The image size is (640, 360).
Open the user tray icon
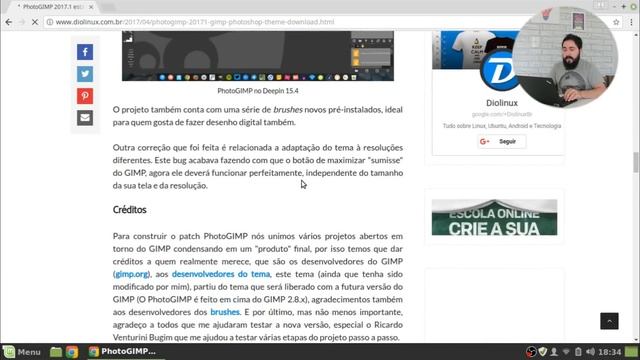(554, 351)
